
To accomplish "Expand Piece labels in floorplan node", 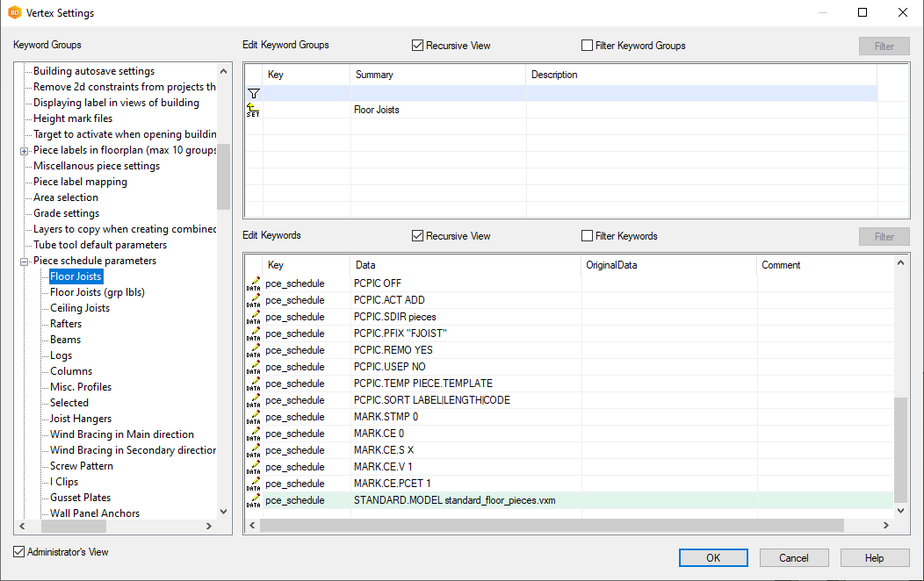I will pyautogui.click(x=25, y=150).
